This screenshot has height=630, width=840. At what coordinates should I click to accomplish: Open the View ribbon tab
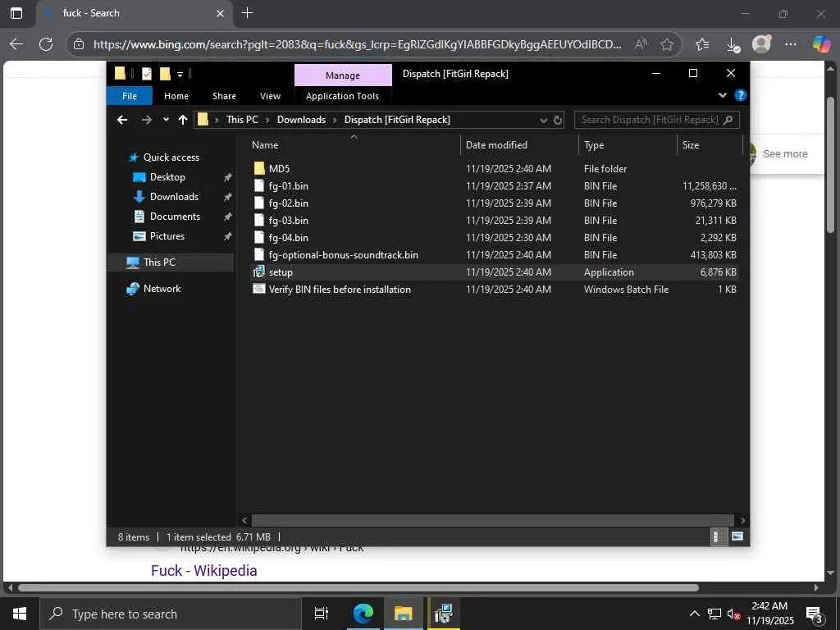270,96
